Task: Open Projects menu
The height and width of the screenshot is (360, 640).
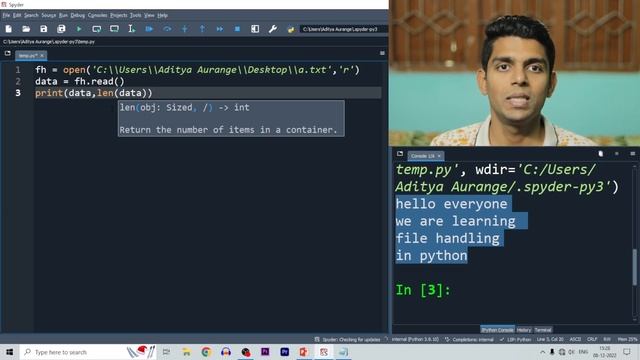Action: 119,15
